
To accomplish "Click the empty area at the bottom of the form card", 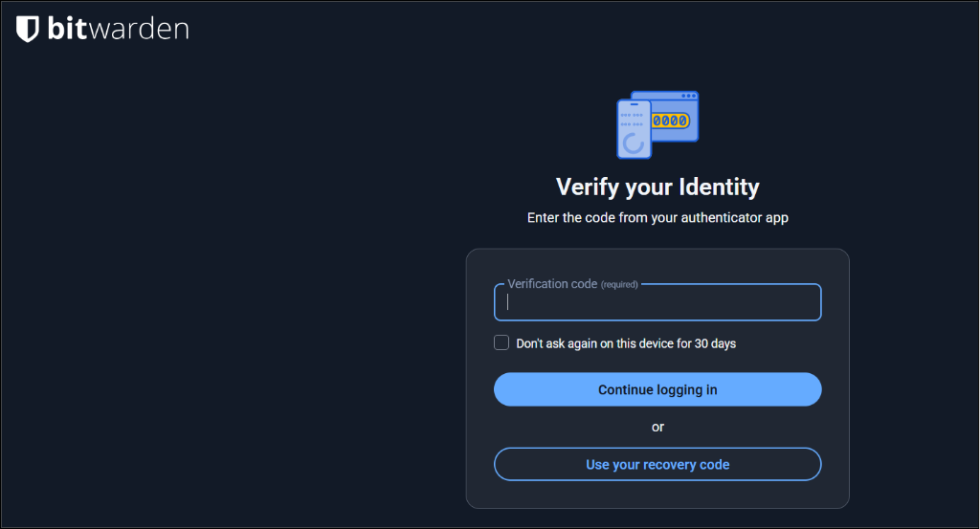I will point(657,495).
